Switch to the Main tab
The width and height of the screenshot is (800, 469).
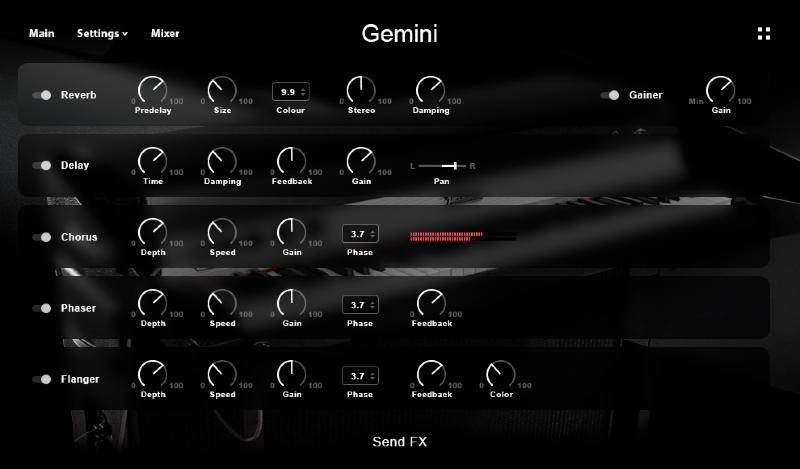click(x=41, y=33)
